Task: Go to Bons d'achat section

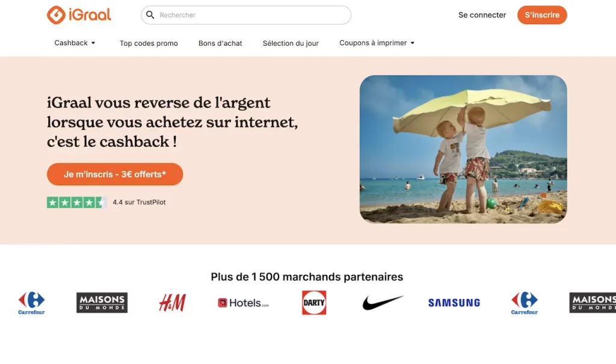Action: [x=220, y=43]
